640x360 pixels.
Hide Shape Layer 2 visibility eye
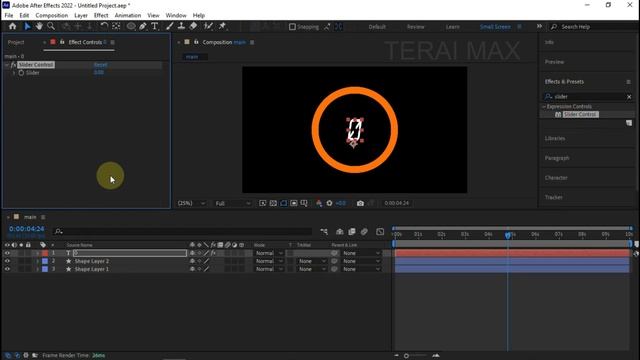click(x=7, y=261)
